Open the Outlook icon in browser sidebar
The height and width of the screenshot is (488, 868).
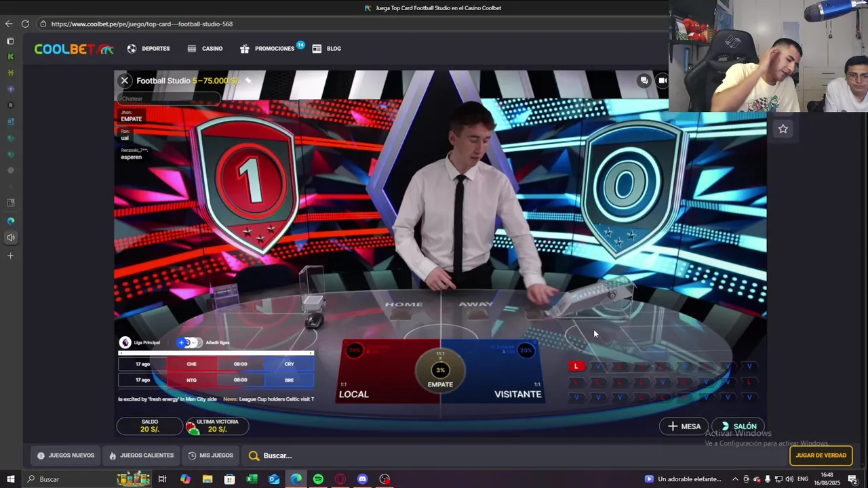pos(10,122)
